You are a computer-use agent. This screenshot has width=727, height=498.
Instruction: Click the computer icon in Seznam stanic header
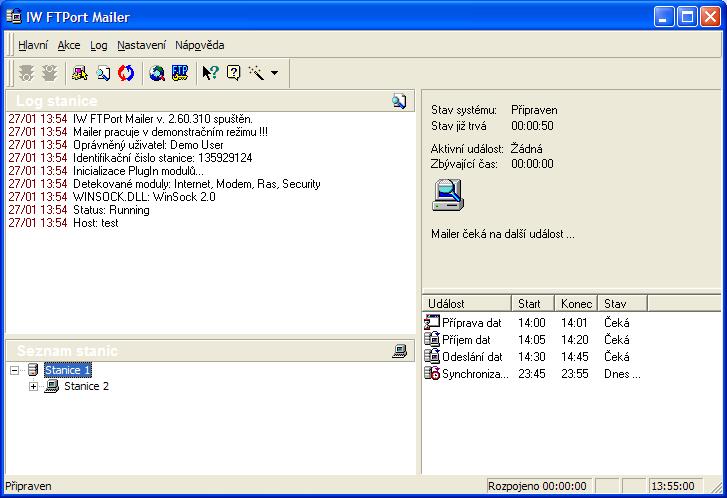(399, 351)
